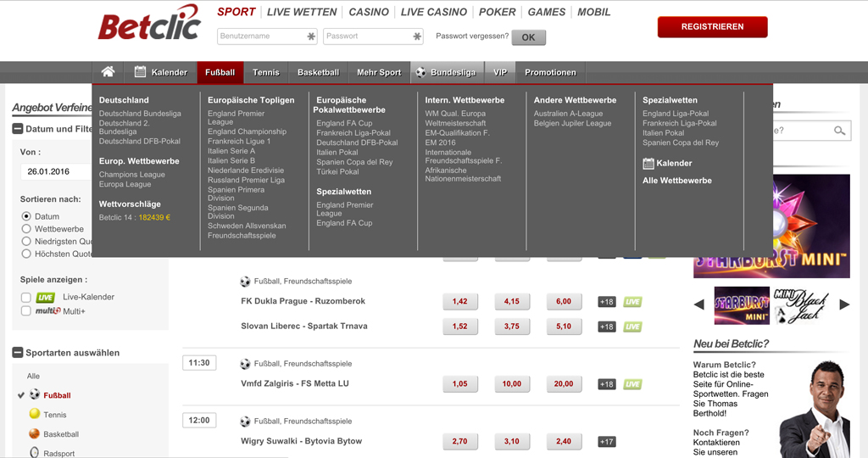Screen dimensions: 868x458
Task: Click the LIVE badge for Vmfd Zalgiris match
Action: (632, 384)
